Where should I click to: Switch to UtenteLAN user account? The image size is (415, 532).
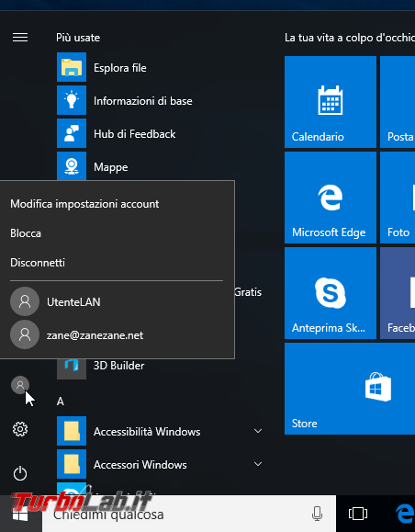point(117,301)
